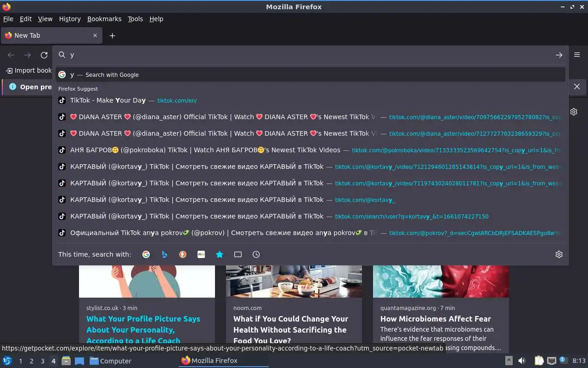Viewport: 588px width, 368px height.
Task: Open search settings gear in the urlbar panel
Action: coord(559,254)
